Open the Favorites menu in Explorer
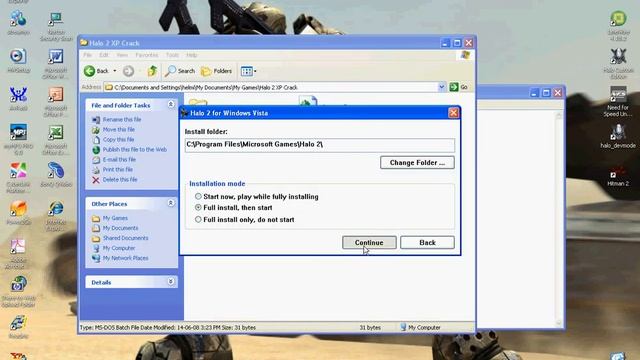Screen dimensions: 640x360 [147, 55]
